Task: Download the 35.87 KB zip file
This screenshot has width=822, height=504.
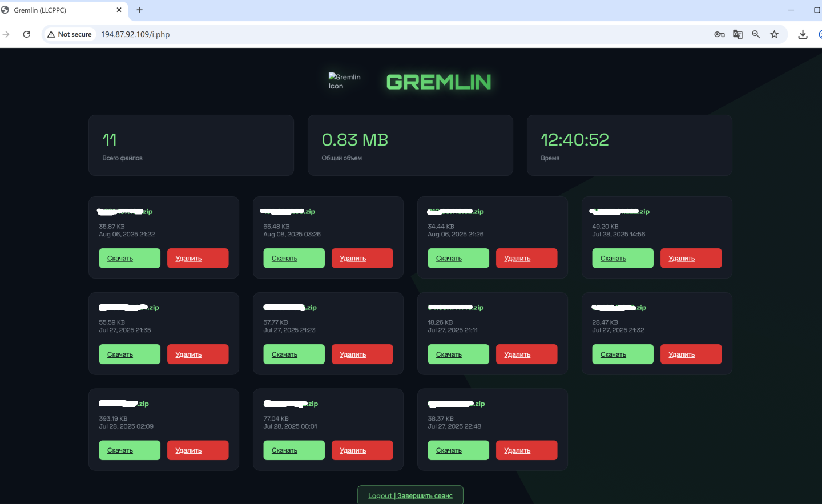Action: pyautogui.click(x=130, y=258)
